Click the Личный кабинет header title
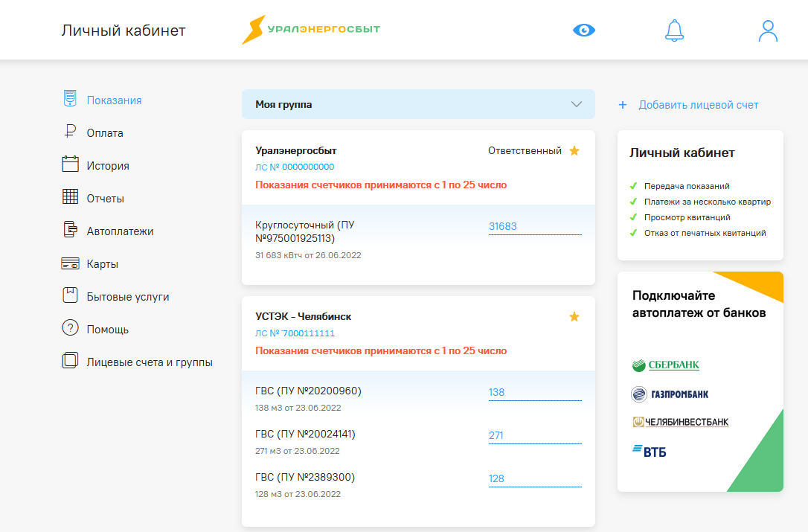This screenshot has height=532, width=808. [x=124, y=31]
